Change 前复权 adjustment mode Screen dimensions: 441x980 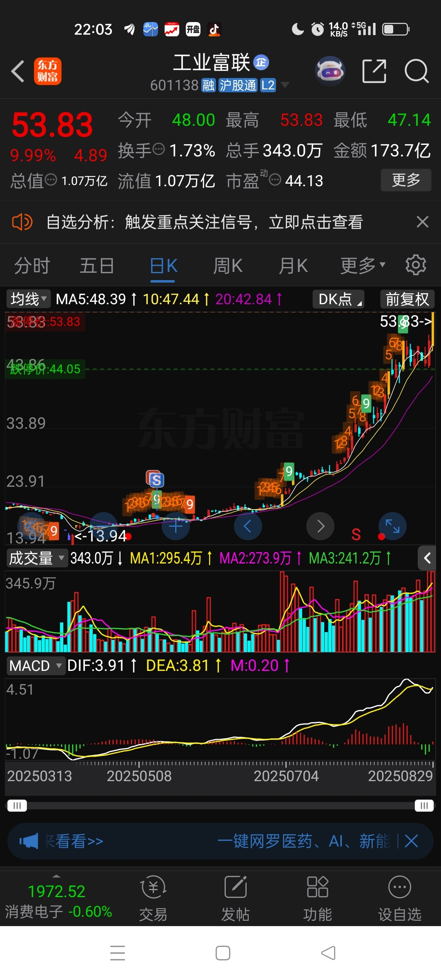(407, 299)
